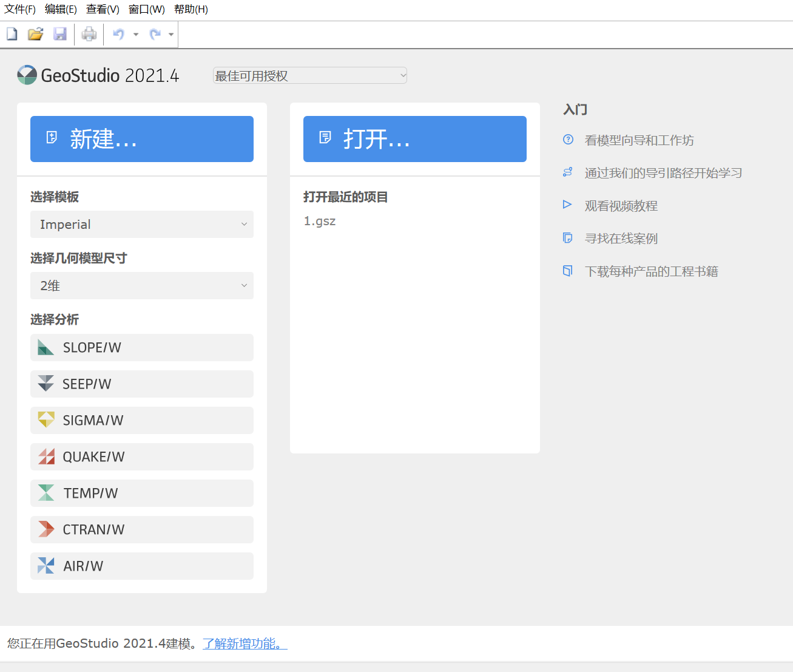Select the QUAKE/W analysis button
Image resolution: width=793 pixels, height=672 pixels.
(142, 456)
